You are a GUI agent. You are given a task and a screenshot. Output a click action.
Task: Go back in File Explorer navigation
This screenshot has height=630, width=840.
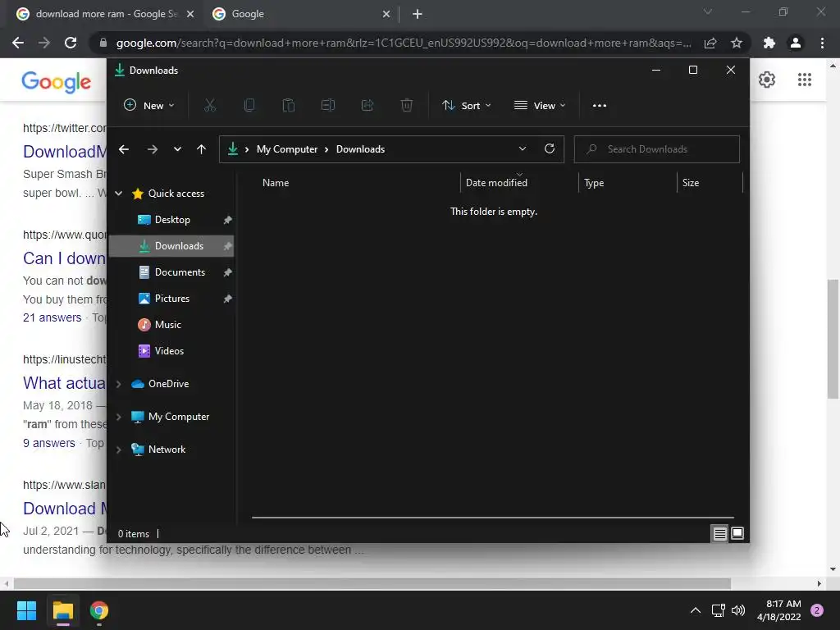point(124,149)
